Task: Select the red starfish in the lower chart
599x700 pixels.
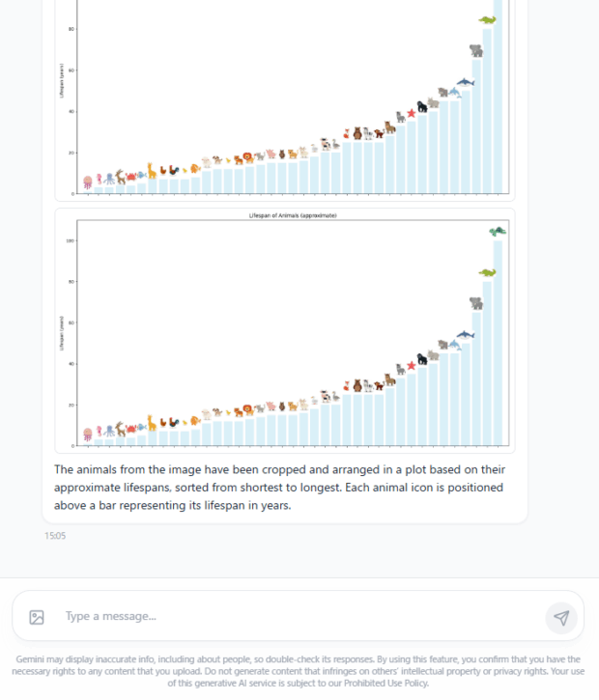Action: pos(412,365)
